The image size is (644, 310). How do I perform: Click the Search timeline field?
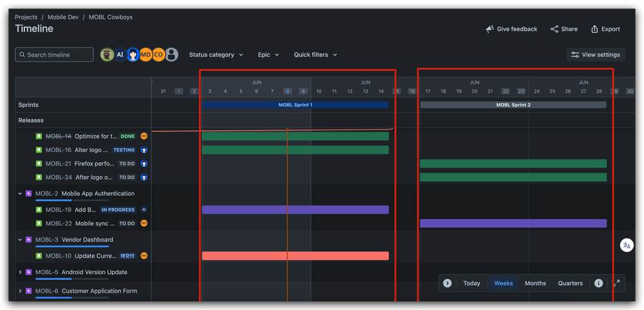(54, 55)
